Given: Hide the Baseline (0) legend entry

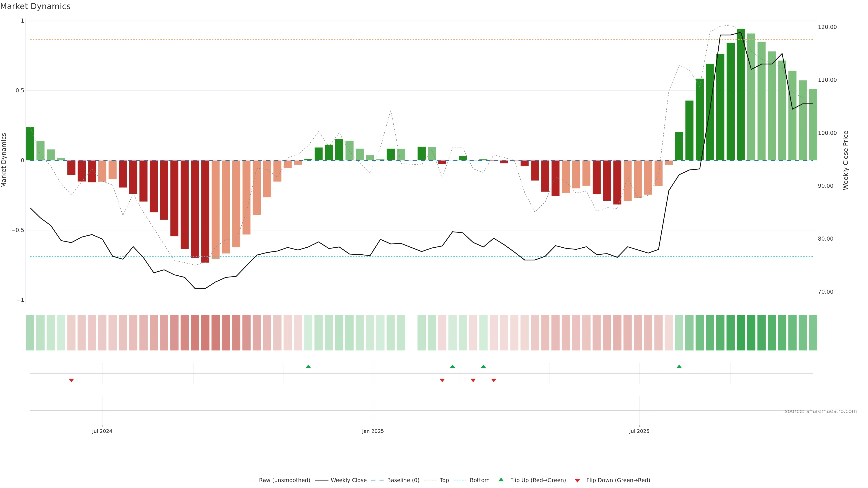Looking at the screenshot, I should coord(403,480).
